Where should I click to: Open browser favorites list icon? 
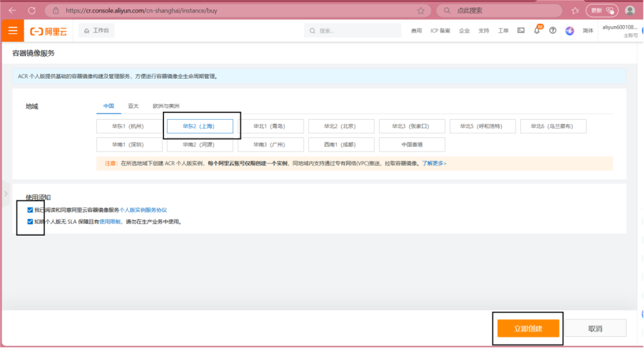point(575,10)
